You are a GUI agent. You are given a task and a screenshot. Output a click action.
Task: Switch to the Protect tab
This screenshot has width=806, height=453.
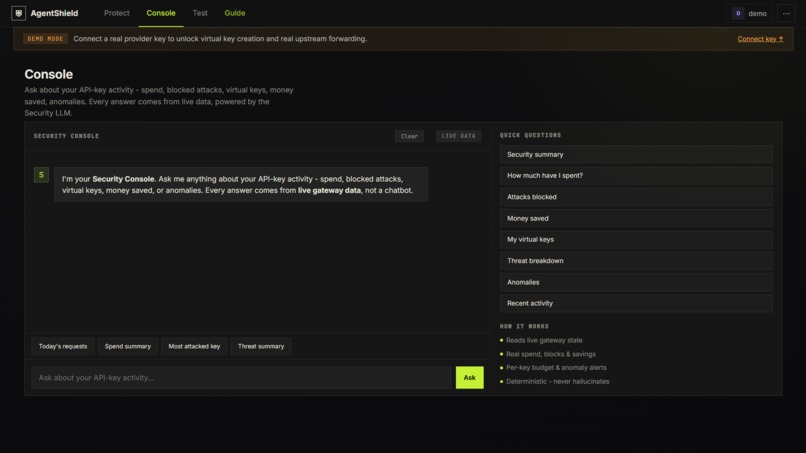coord(117,13)
